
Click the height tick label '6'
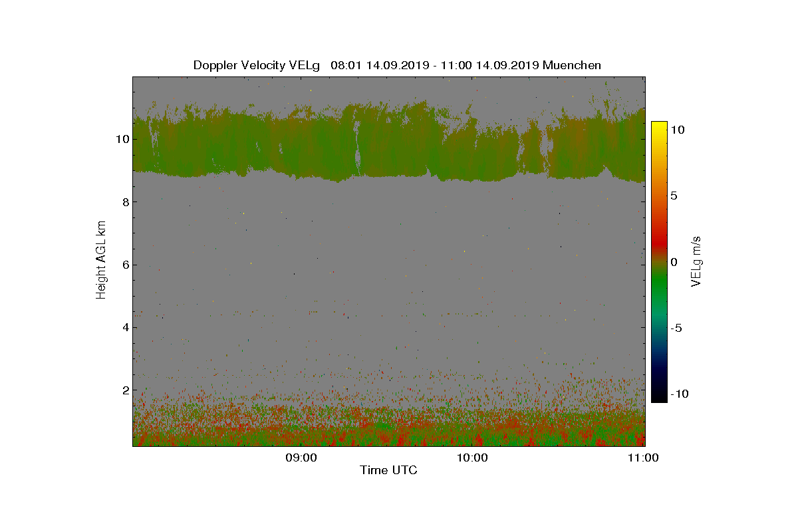click(x=125, y=265)
